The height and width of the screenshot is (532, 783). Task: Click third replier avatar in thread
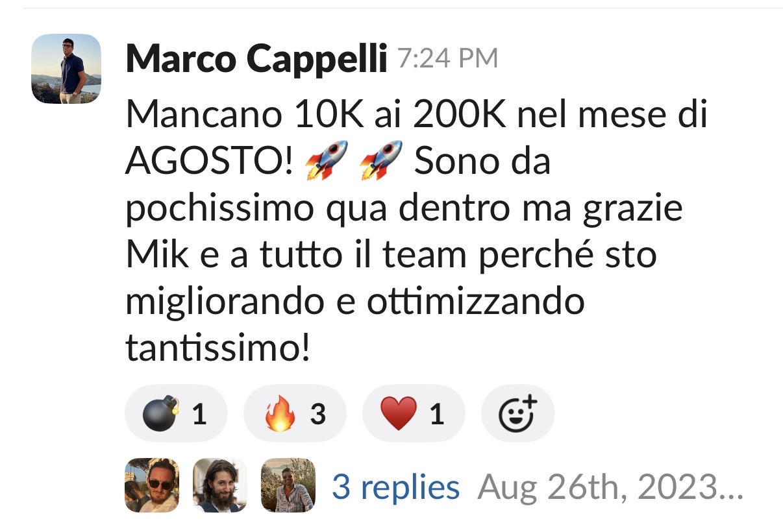coord(288,485)
